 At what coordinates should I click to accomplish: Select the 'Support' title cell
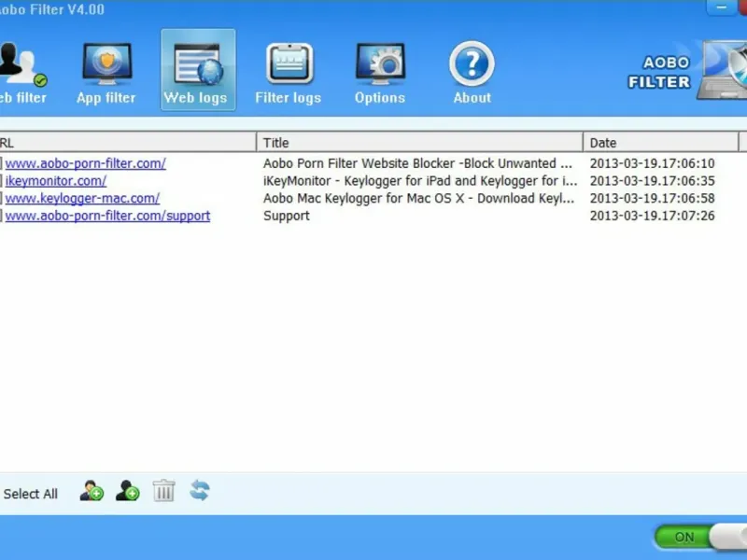pyautogui.click(x=287, y=216)
